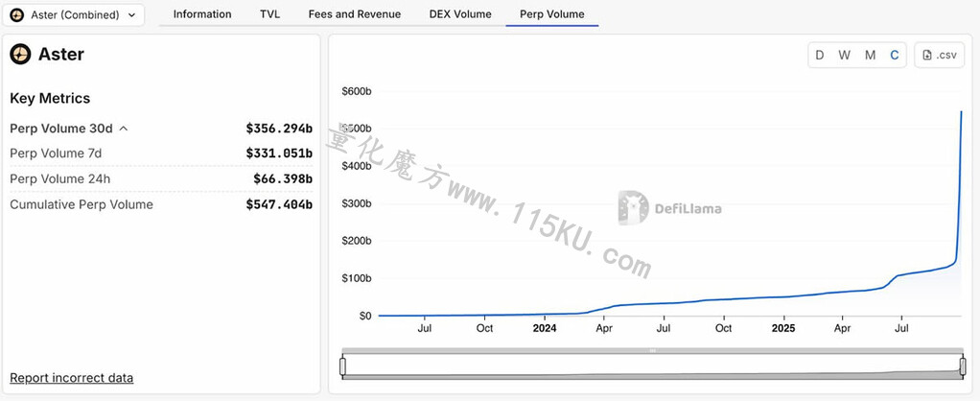980x401 pixels.
Task: Download chart data as .csv
Action: [940, 55]
